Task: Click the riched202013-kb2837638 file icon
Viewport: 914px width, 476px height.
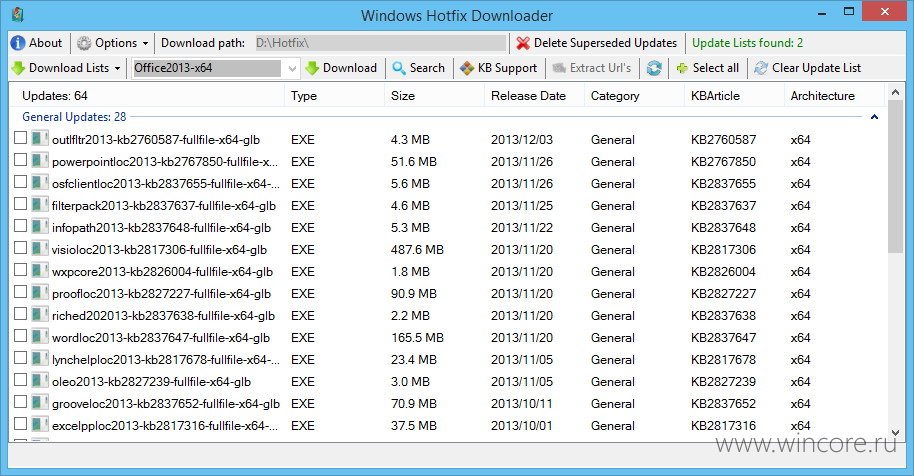Action: click(x=40, y=315)
